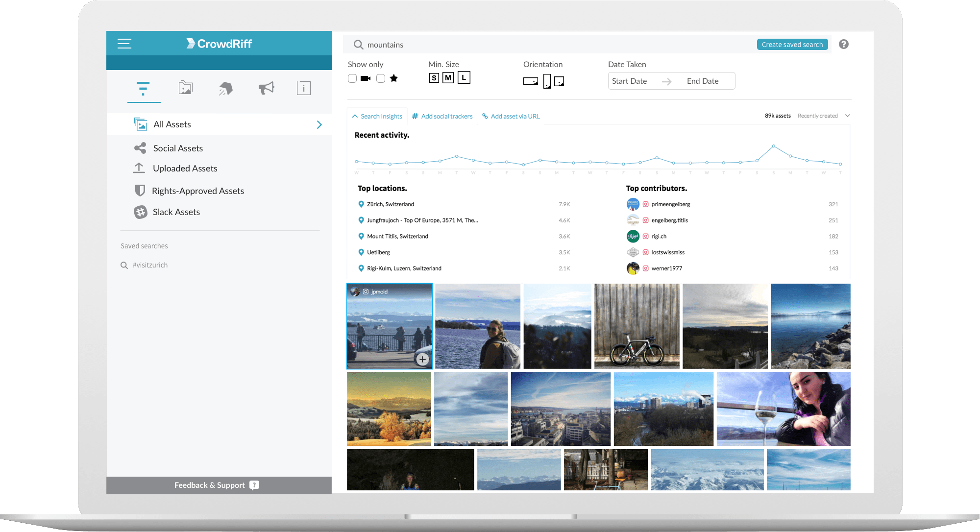Click the search magnifier icon
The width and height of the screenshot is (980, 532).
pyautogui.click(x=359, y=45)
